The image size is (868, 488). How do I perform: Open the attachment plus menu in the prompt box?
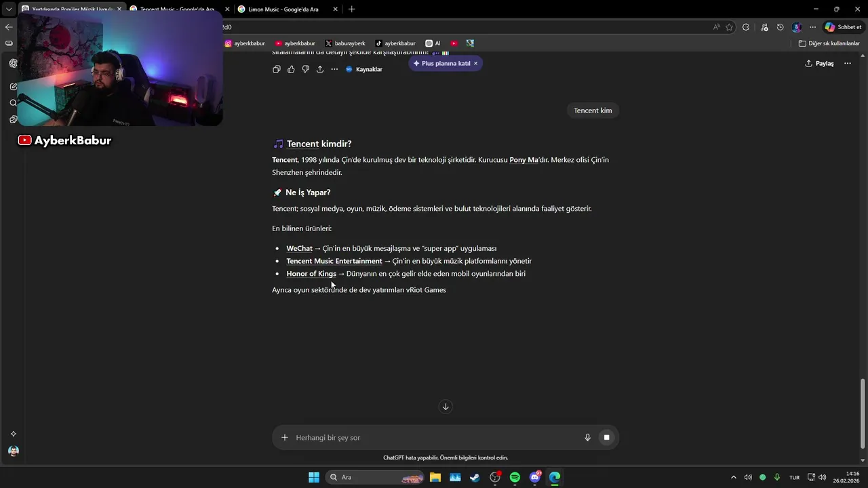[x=285, y=437]
